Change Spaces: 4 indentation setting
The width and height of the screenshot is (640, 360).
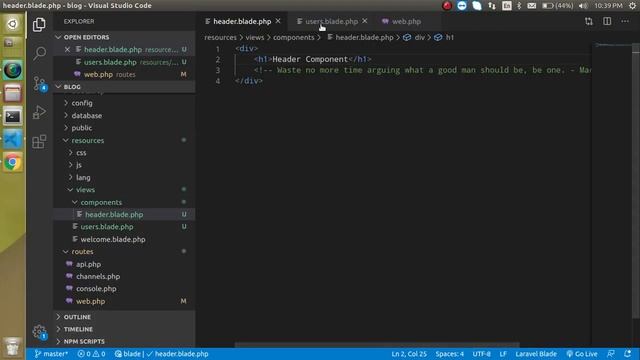click(x=449, y=354)
